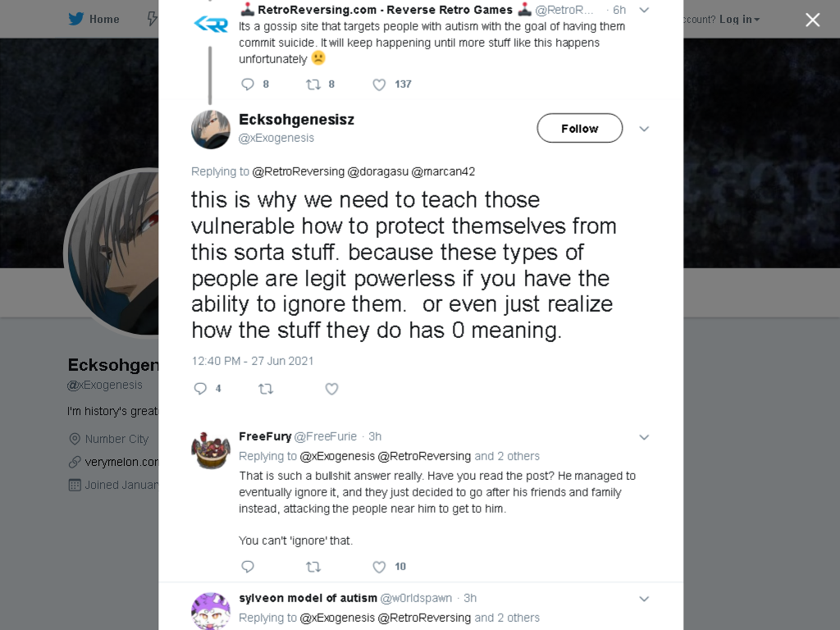
Task: Follow Ecksohgenesisz
Action: tap(580, 128)
